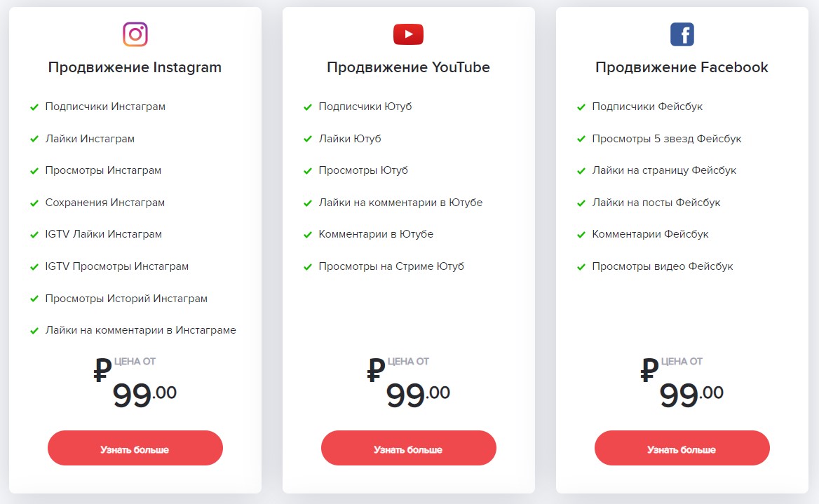Select Просмотры 5 звезд Фейсбук item
This screenshot has height=504, width=819.
coord(666,139)
